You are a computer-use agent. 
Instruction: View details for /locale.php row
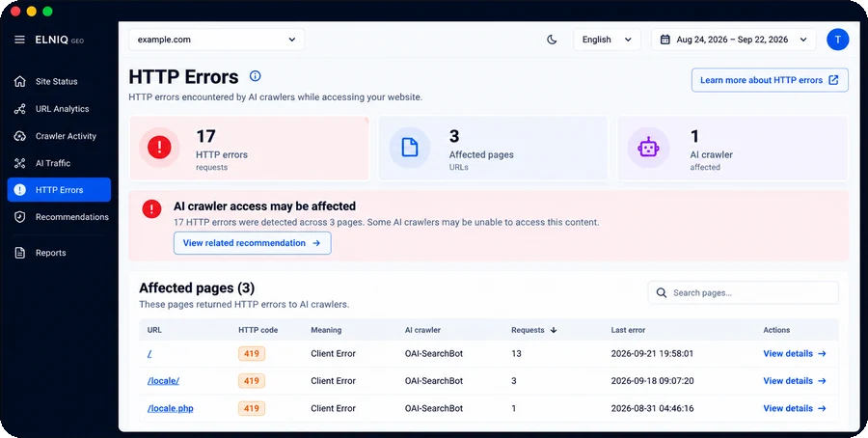(x=795, y=409)
